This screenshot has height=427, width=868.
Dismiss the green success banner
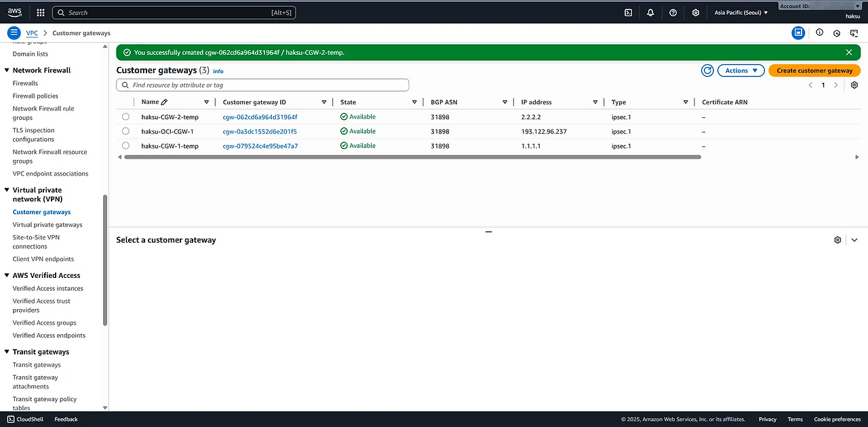pyautogui.click(x=849, y=52)
